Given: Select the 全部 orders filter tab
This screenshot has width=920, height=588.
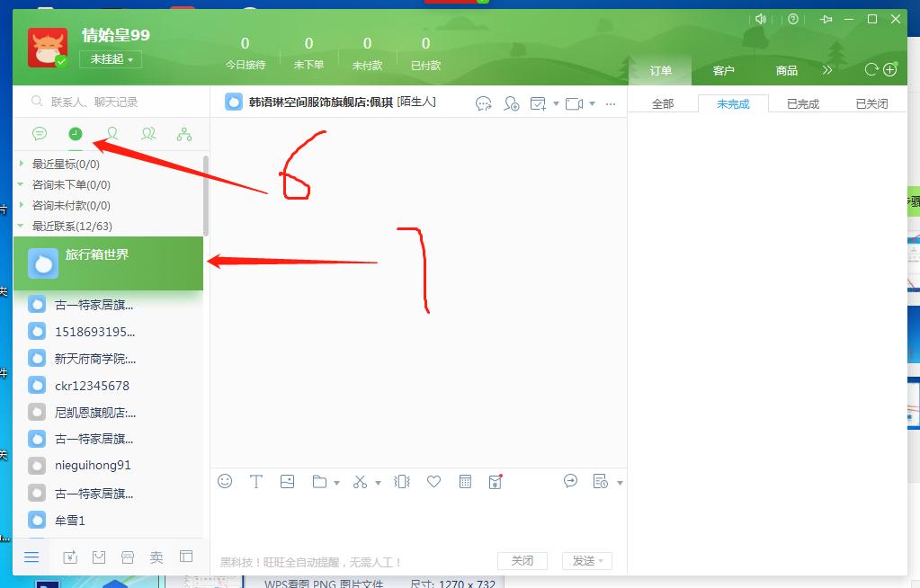Looking at the screenshot, I should (x=663, y=104).
